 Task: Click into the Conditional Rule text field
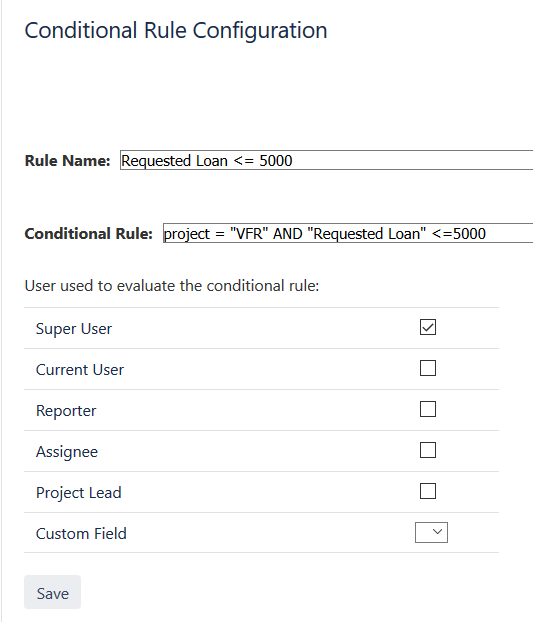point(348,233)
